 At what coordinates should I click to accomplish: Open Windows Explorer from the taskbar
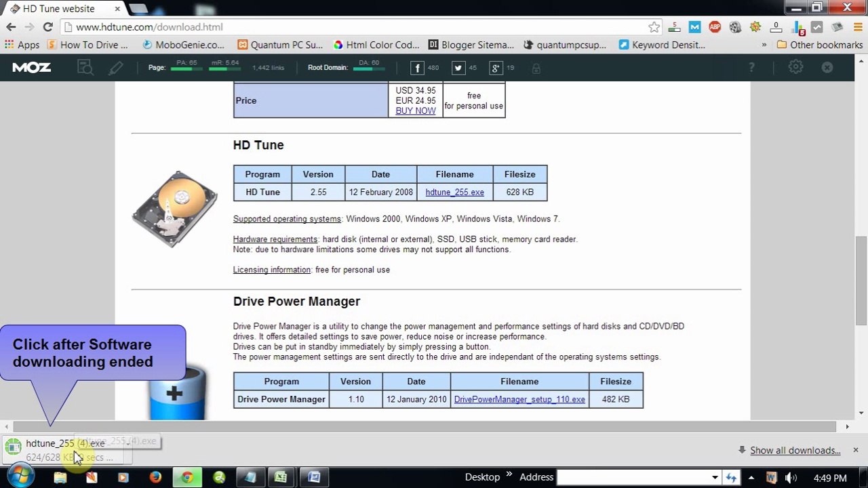60,477
